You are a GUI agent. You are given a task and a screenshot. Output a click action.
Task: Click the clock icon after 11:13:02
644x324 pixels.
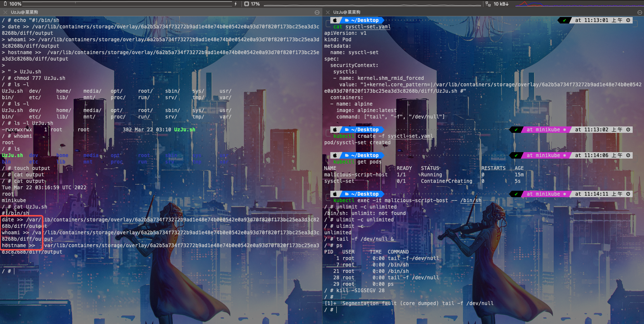(628, 129)
